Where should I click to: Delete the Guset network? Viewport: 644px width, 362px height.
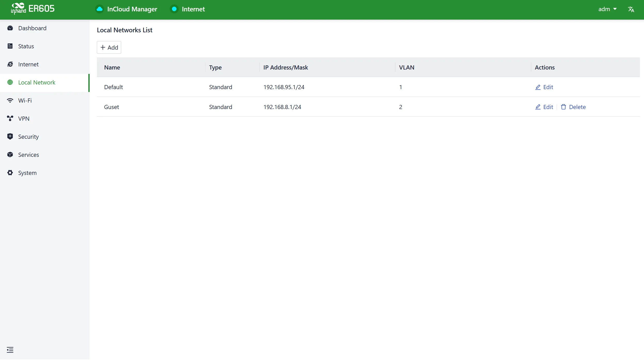(x=573, y=107)
